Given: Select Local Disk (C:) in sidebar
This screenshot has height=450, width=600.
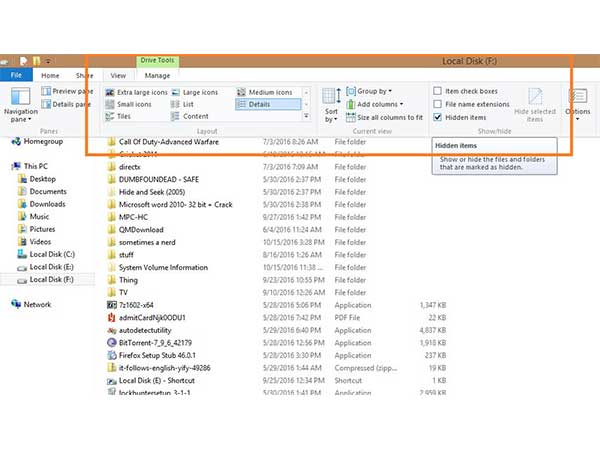Looking at the screenshot, I should click(50, 254).
